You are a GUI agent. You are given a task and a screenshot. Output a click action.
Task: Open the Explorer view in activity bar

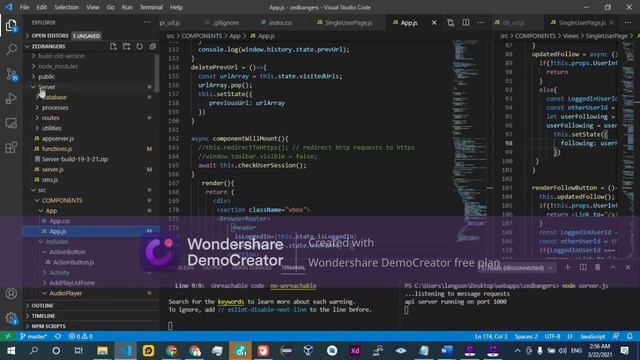(x=11, y=26)
